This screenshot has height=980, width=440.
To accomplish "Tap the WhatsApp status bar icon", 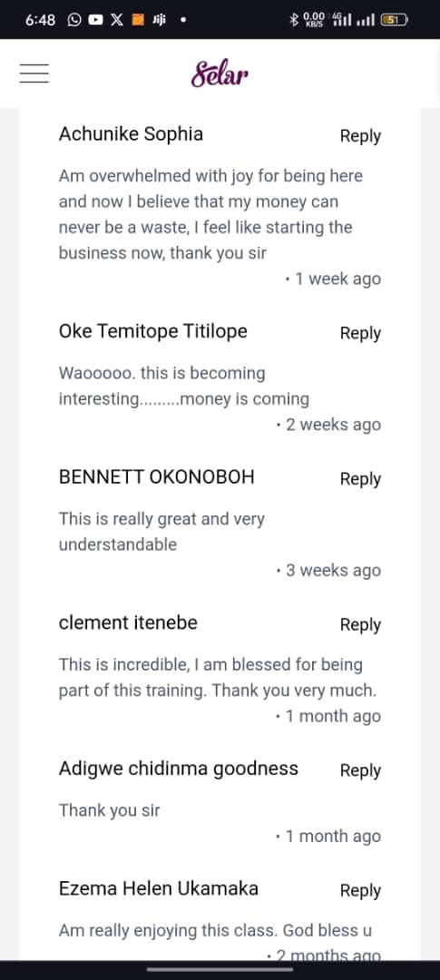I will (74, 20).
